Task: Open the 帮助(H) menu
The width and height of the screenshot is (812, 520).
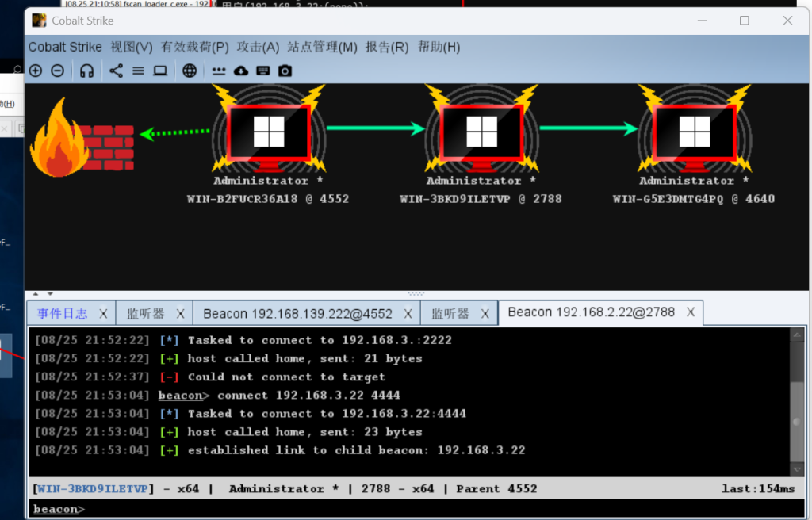Action: click(x=439, y=47)
